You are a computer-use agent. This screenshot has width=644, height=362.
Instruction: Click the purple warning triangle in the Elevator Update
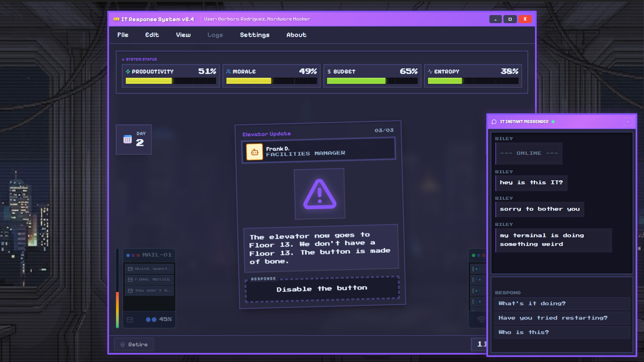(319, 194)
